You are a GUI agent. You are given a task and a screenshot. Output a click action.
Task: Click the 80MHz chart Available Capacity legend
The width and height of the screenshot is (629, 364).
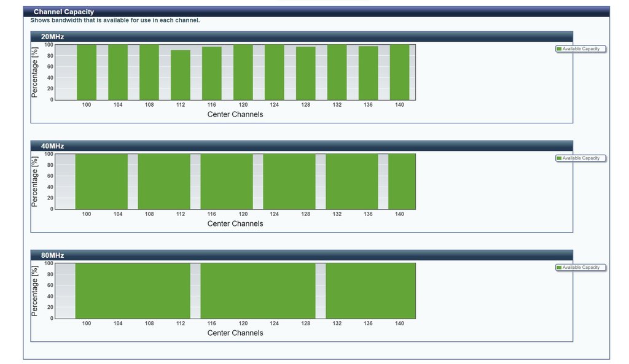[580, 268]
